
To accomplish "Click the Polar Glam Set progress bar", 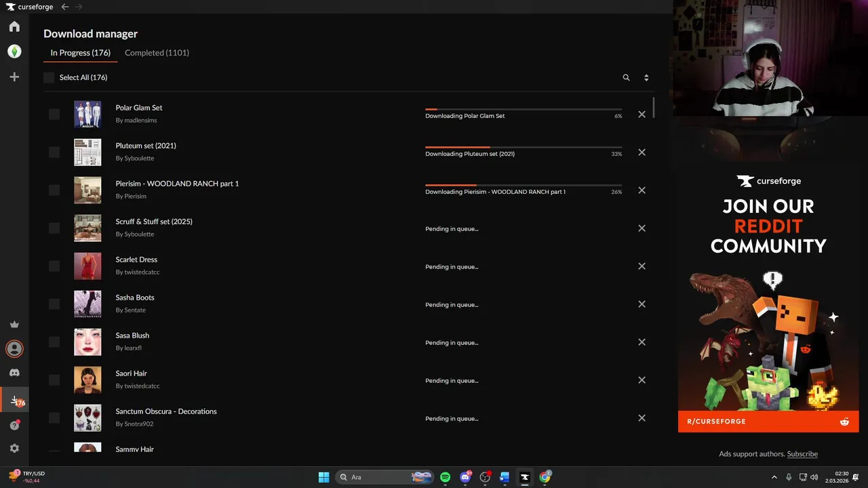I will pyautogui.click(x=524, y=109).
